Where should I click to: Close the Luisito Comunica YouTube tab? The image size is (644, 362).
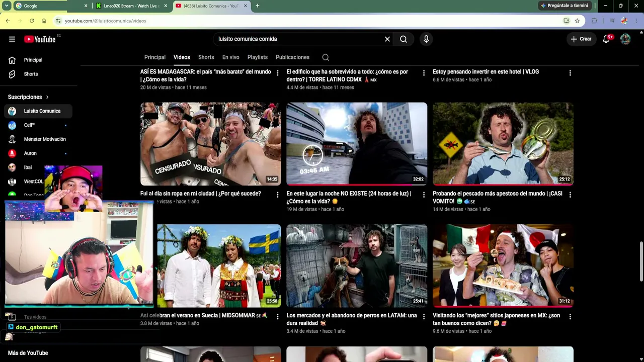tap(246, 6)
